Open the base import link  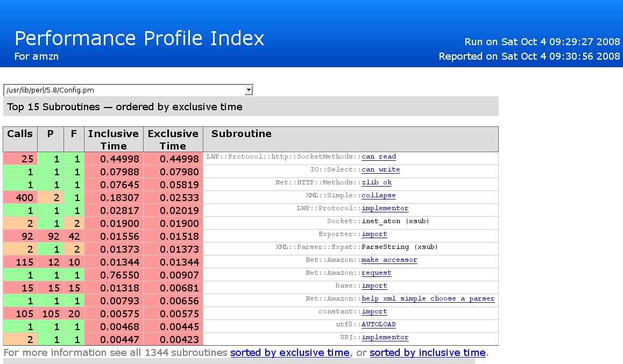(374, 286)
